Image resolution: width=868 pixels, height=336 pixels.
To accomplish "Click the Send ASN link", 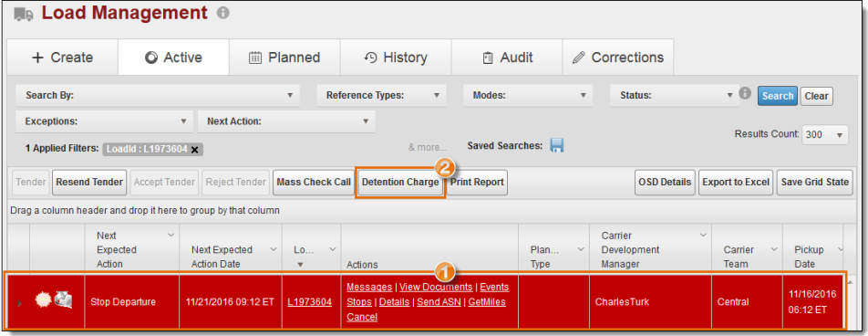I will pyautogui.click(x=439, y=302).
